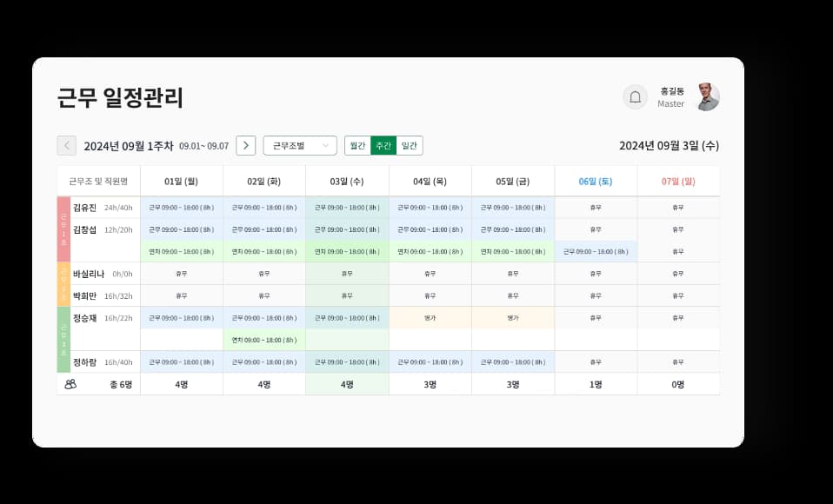Go to previous week with left arrow
Screen dimensions: 833x504
coord(67,145)
